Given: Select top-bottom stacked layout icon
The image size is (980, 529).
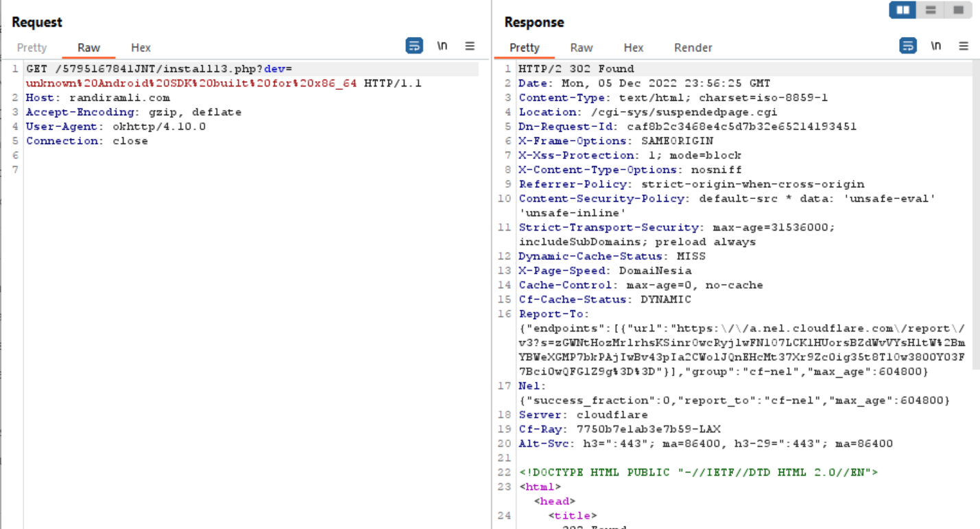Looking at the screenshot, I should pyautogui.click(x=931, y=10).
